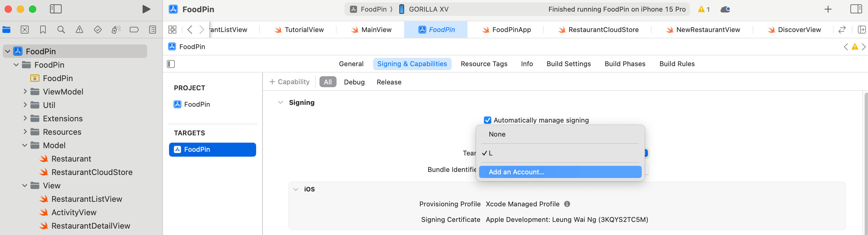Open the Report navigator list icon

(152, 29)
